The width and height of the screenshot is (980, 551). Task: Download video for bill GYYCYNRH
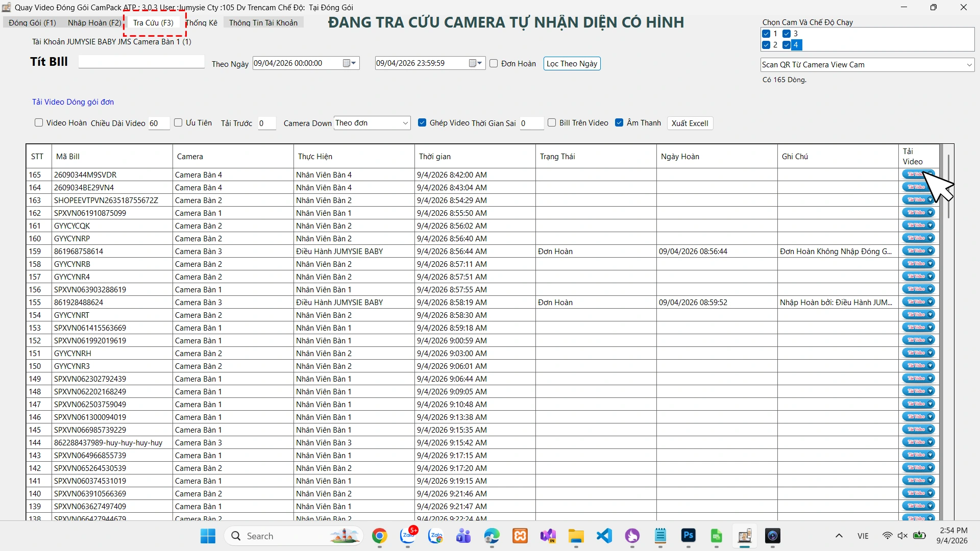[x=918, y=353]
